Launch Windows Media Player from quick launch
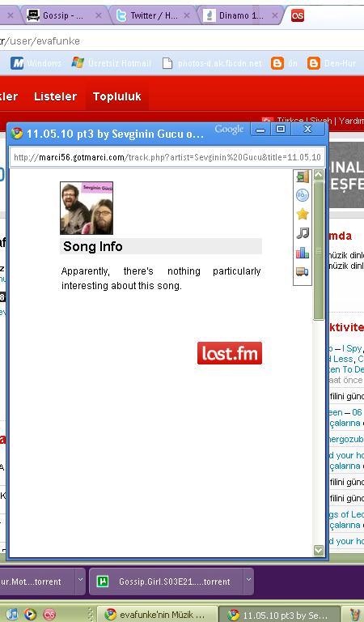Image resolution: width=364 pixels, height=622 pixels. point(30,614)
